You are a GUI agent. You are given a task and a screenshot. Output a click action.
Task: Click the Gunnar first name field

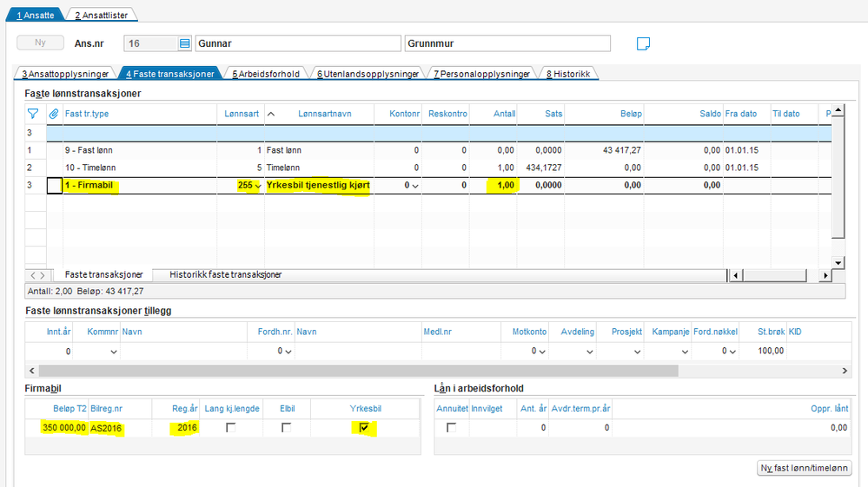point(298,43)
